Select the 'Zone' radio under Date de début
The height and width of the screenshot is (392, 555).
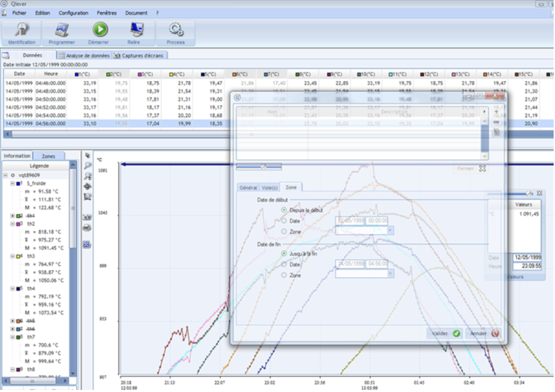pos(284,231)
